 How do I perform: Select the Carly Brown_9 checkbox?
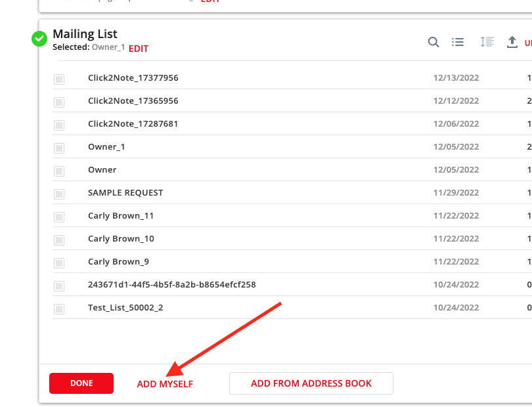click(x=59, y=263)
